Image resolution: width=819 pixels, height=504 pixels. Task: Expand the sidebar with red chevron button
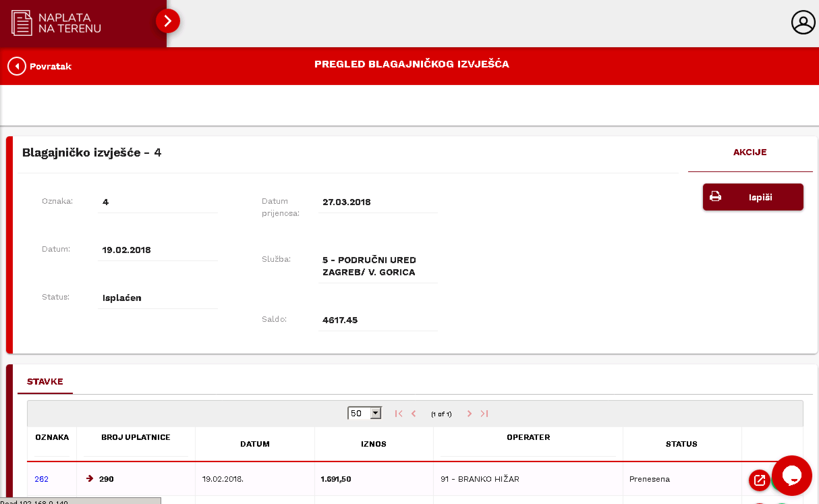click(x=168, y=21)
